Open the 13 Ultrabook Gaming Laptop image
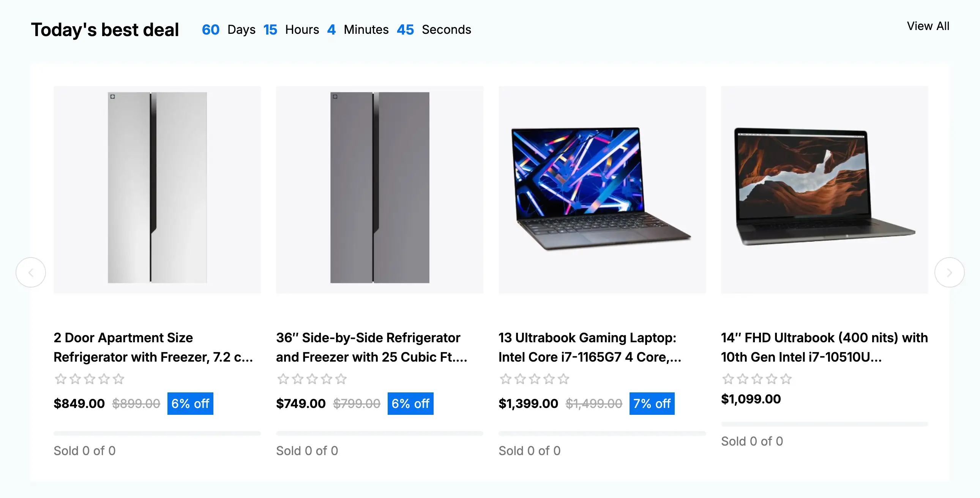The height and width of the screenshot is (498, 980). coord(602,190)
